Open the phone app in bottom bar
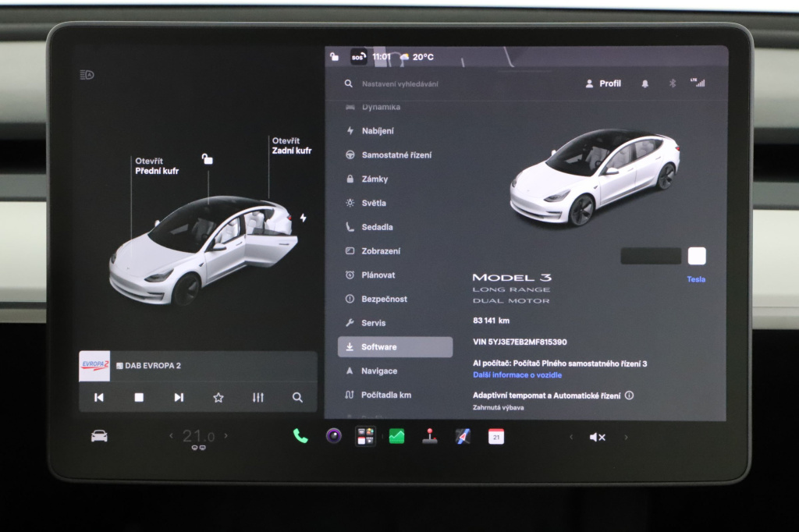The height and width of the screenshot is (532, 799). (300, 436)
